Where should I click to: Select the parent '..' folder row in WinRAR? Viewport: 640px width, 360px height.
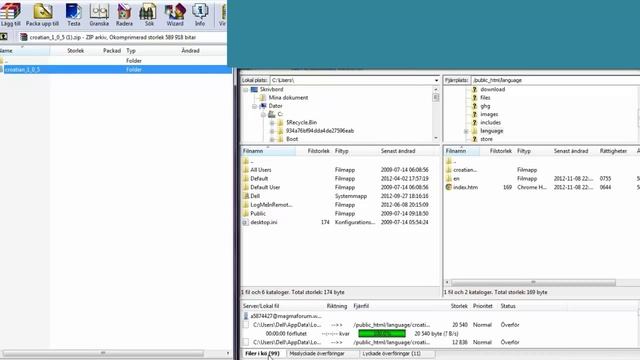click(113, 61)
